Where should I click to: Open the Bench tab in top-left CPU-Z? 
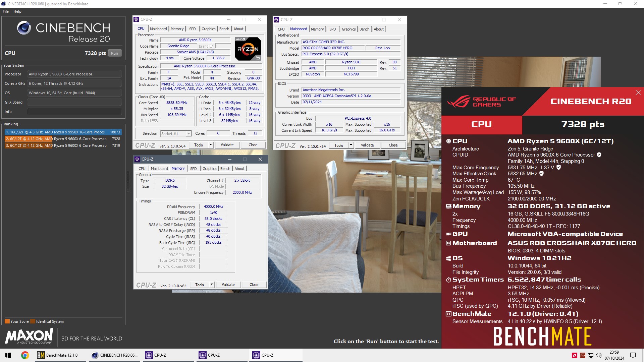tap(224, 29)
